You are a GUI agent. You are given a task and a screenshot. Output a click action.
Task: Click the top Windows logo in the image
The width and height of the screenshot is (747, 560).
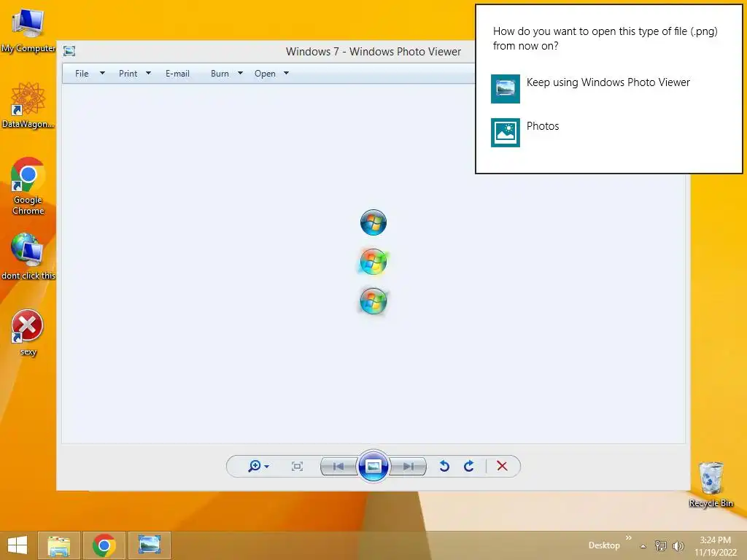pyautogui.click(x=373, y=222)
